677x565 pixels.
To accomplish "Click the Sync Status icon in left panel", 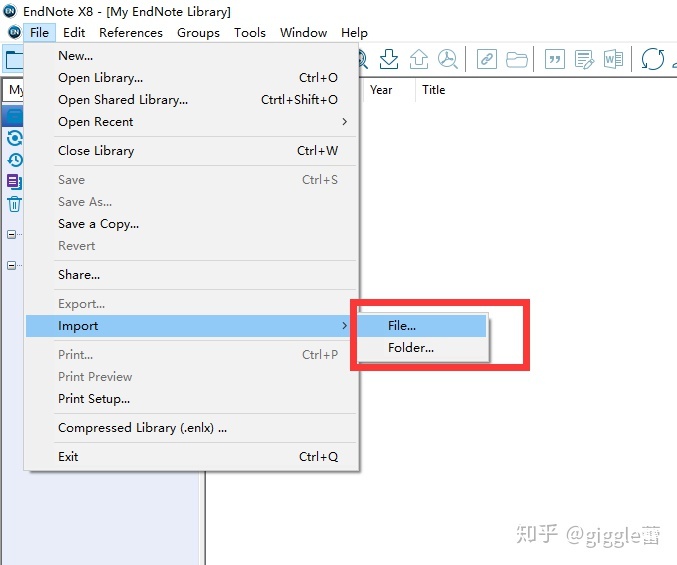I will pos(15,138).
